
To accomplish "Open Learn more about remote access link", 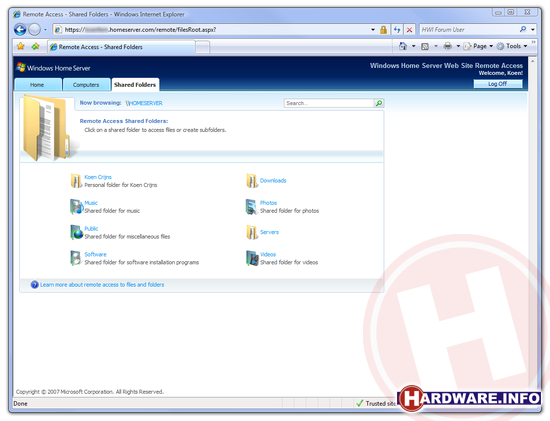I will 102,285.
